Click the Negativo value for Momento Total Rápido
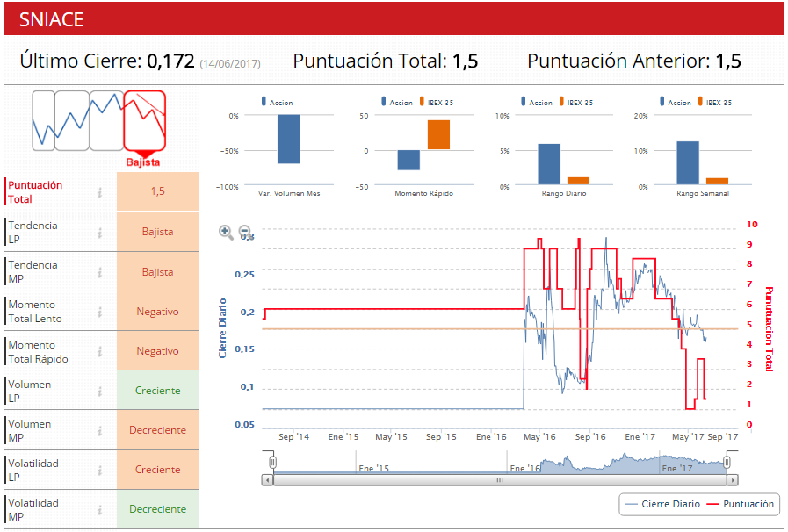Image resolution: width=788 pixels, height=532 pixels. (158, 351)
